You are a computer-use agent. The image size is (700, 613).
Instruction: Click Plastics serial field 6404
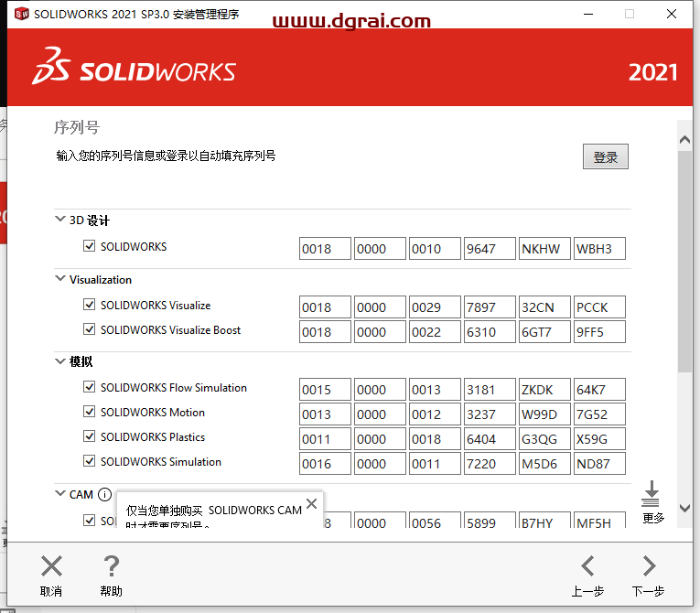coord(490,439)
